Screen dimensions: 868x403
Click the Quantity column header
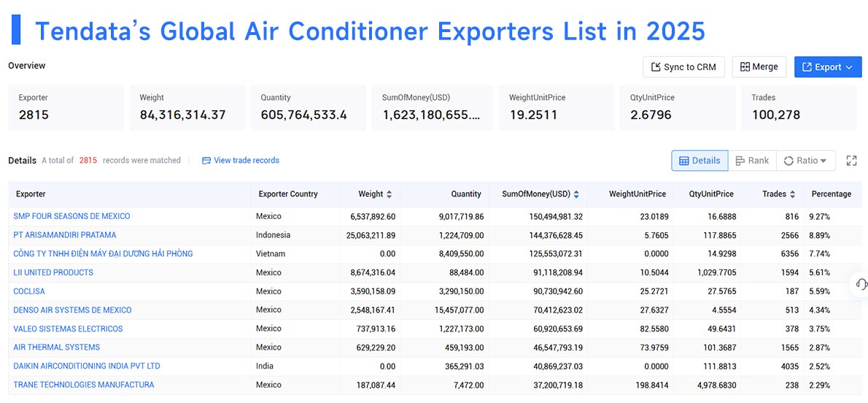tap(466, 195)
